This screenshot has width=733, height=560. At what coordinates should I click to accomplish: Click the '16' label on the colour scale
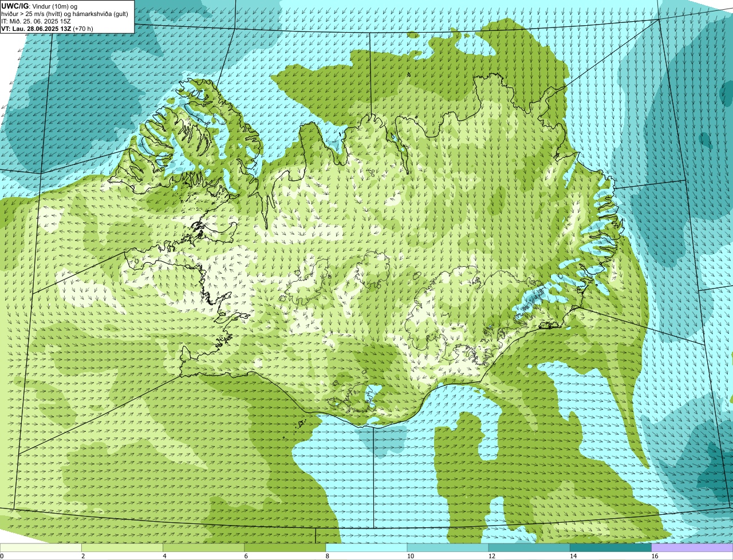pyautogui.click(x=654, y=556)
